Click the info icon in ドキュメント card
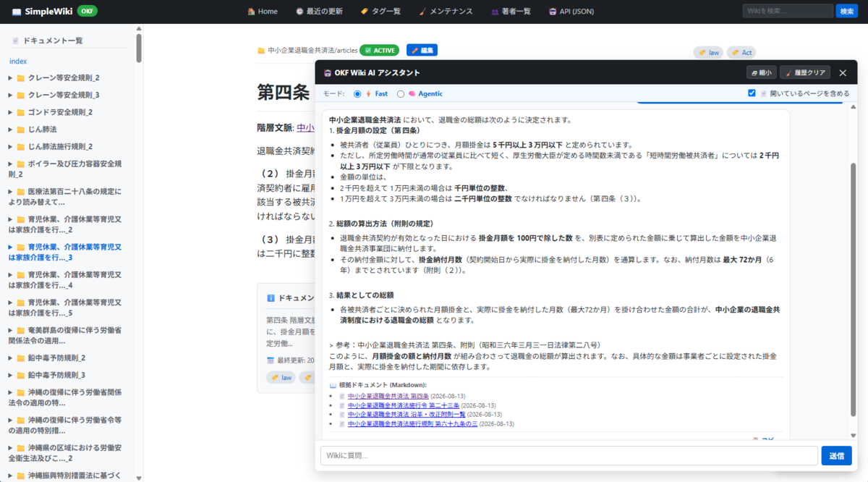This screenshot has height=482, width=868. [x=271, y=297]
